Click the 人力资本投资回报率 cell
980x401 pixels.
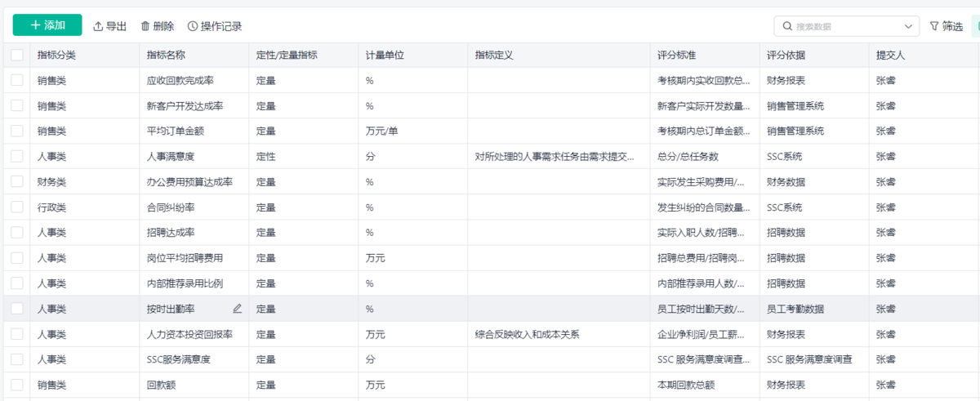point(189,334)
